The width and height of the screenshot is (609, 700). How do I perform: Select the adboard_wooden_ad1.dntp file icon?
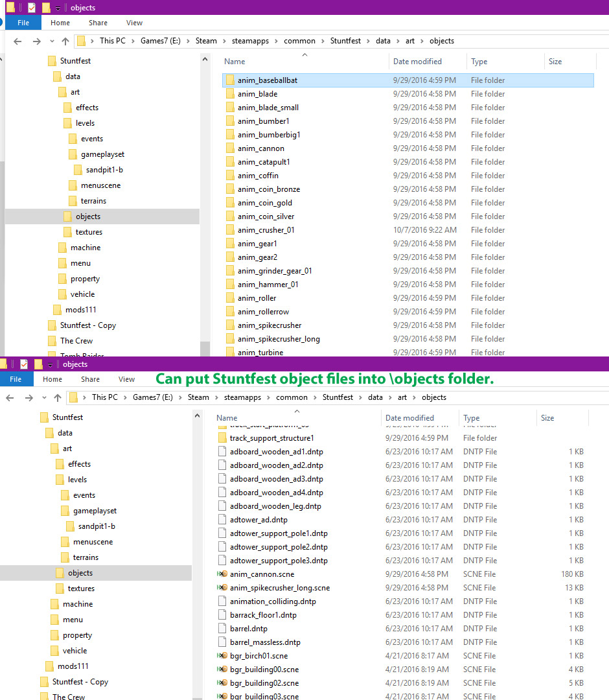pyautogui.click(x=222, y=451)
